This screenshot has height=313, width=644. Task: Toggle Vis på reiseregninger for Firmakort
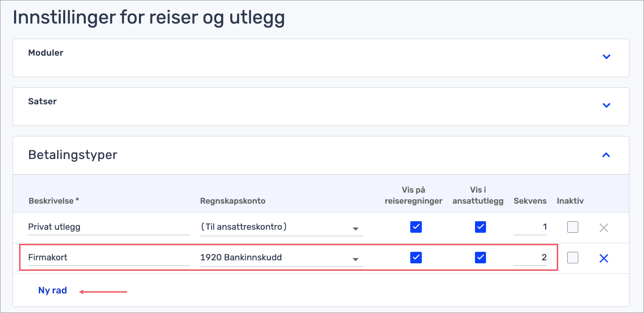tap(416, 258)
